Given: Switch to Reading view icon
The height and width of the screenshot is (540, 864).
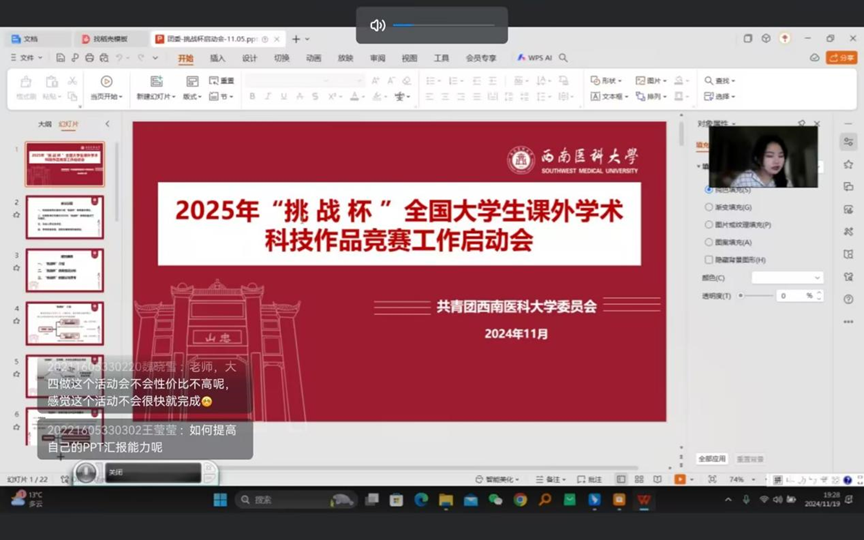Looking at the screenshot, I should (657, 479).
